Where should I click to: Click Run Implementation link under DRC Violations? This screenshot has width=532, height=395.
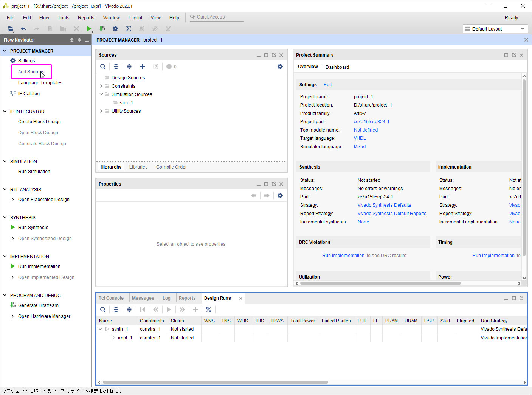tap(343, 256)
